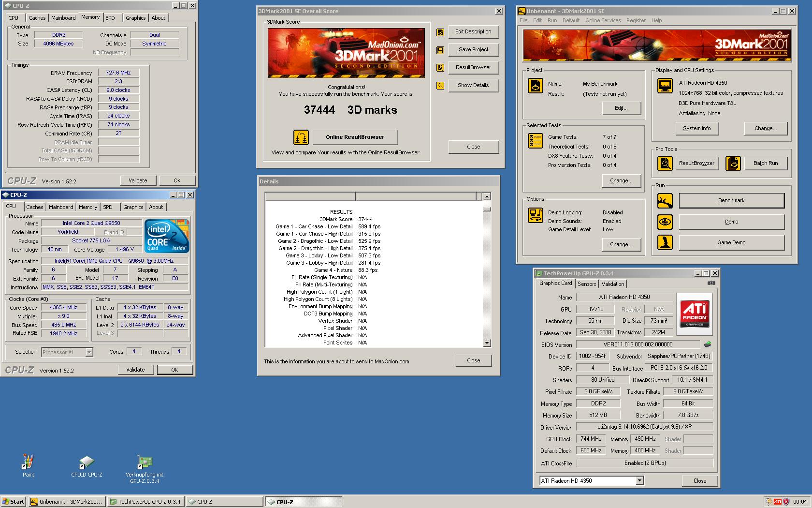Click the Batch Run icon
The image size is (812, 508).
(733, 164)
